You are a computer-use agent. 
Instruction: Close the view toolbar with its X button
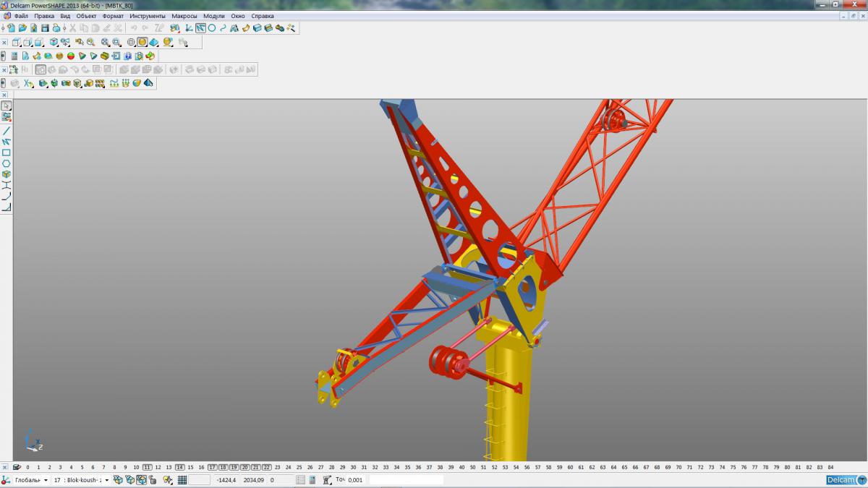[x=4, y=42]
